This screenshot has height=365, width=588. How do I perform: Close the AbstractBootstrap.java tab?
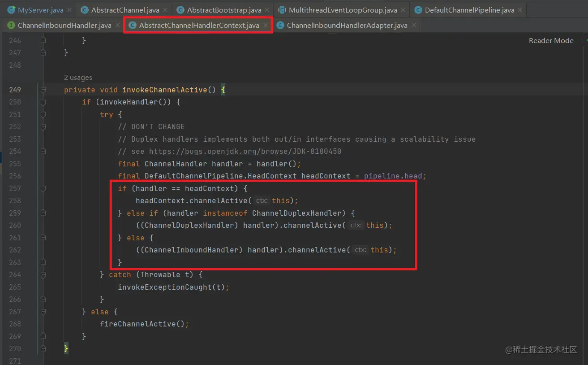click(x=267, y=10)
